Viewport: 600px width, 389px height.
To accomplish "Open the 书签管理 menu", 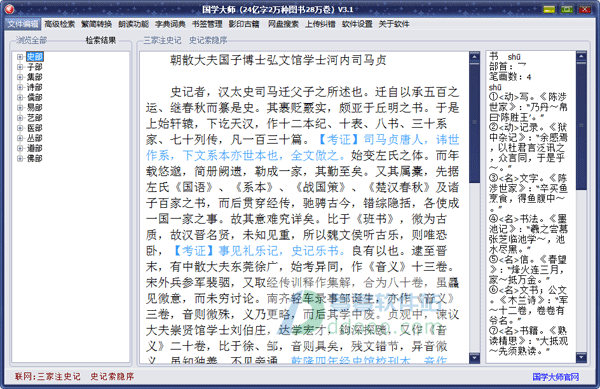I will point(207,24).
